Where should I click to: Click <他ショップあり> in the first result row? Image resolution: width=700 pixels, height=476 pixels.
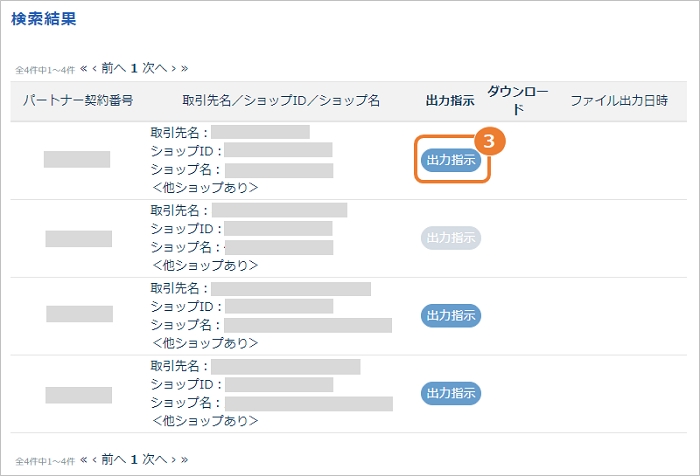click(205, 188)
